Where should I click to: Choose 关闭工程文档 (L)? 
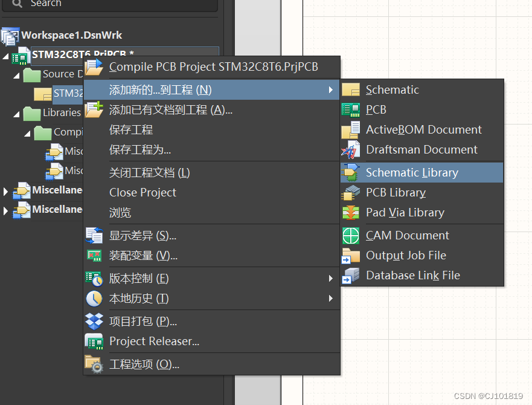(x=212, y=173)
